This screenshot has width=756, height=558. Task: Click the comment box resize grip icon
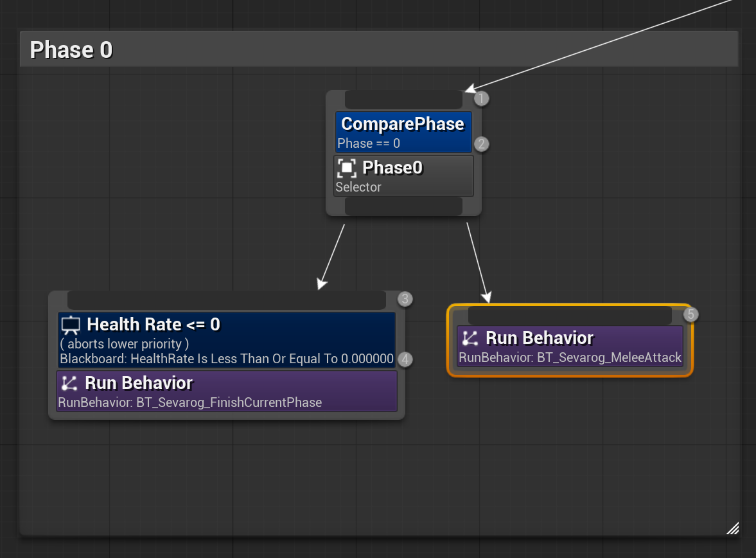pyautogui.click(x=732, y=528)
